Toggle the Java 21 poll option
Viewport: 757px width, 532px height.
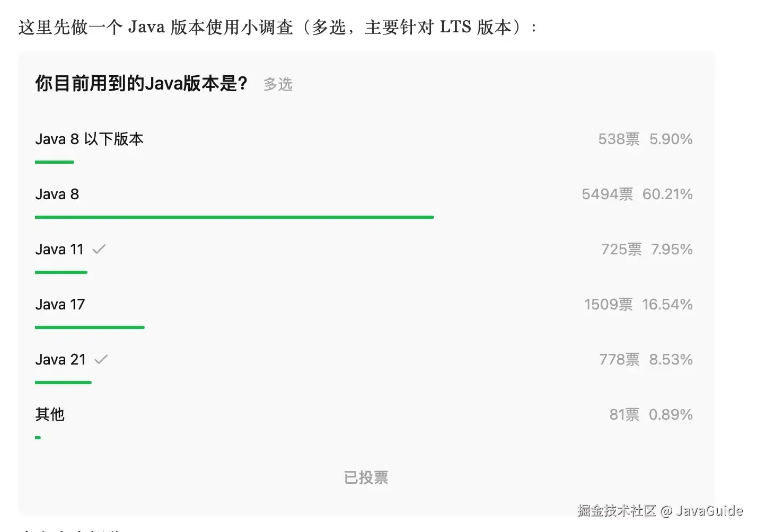[60, 360]
